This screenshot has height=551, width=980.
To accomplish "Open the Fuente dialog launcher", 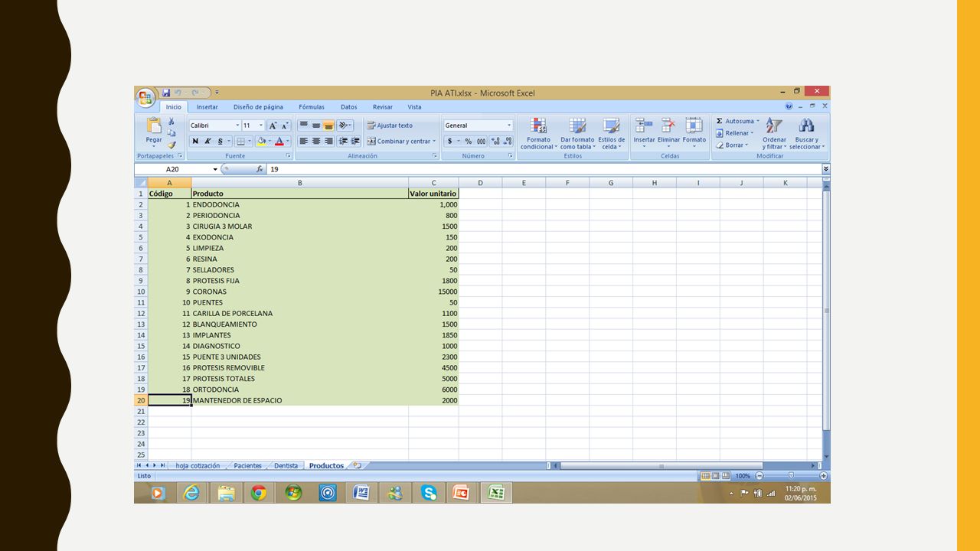I will (x=289, y=155).
